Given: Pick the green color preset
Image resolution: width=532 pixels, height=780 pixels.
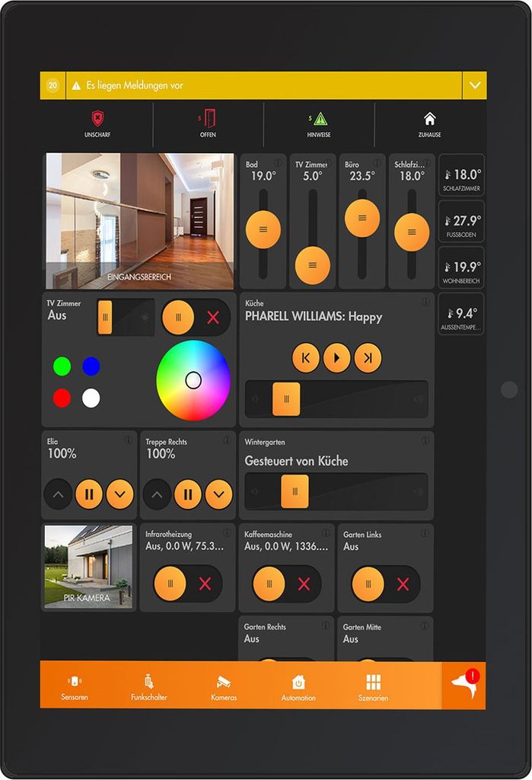Looking at the screenshot, I should (x=62, y=366).
